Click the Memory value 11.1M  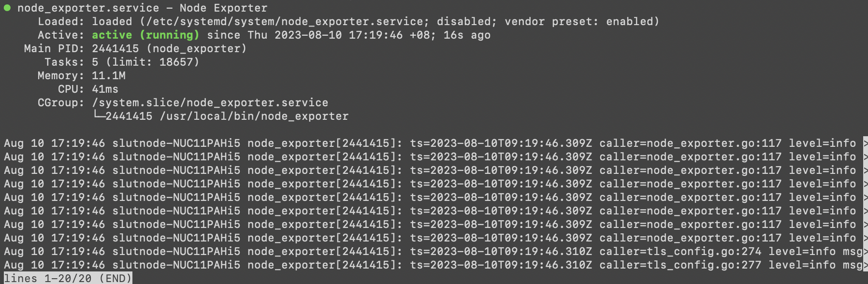109,75
